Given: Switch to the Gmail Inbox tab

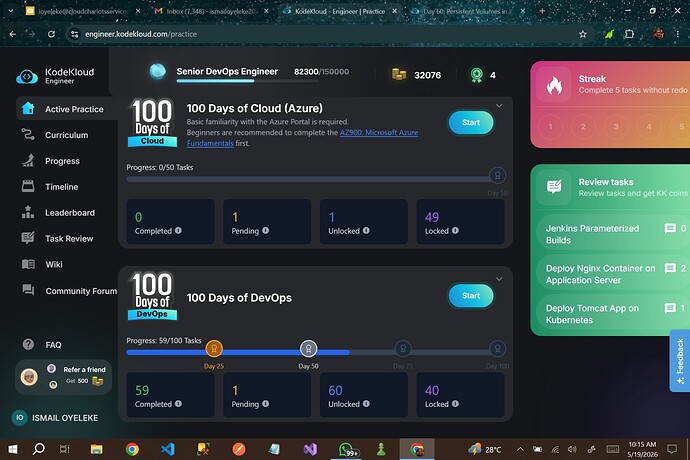Looking at the screenshot, I should pos(211,11).
